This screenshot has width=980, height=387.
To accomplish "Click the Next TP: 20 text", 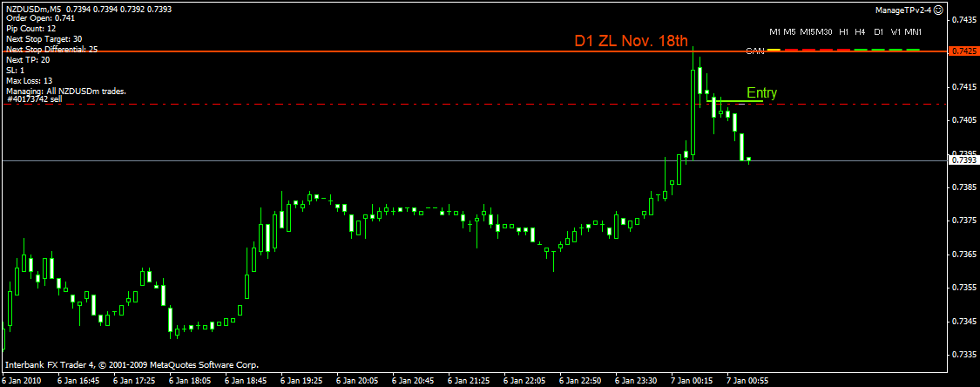I will click(x=28, y=59).
